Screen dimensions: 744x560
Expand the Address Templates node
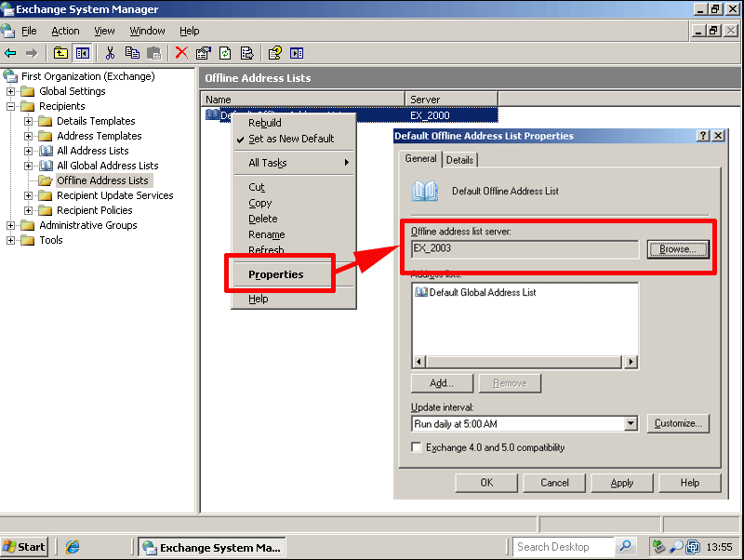point(29,136)
